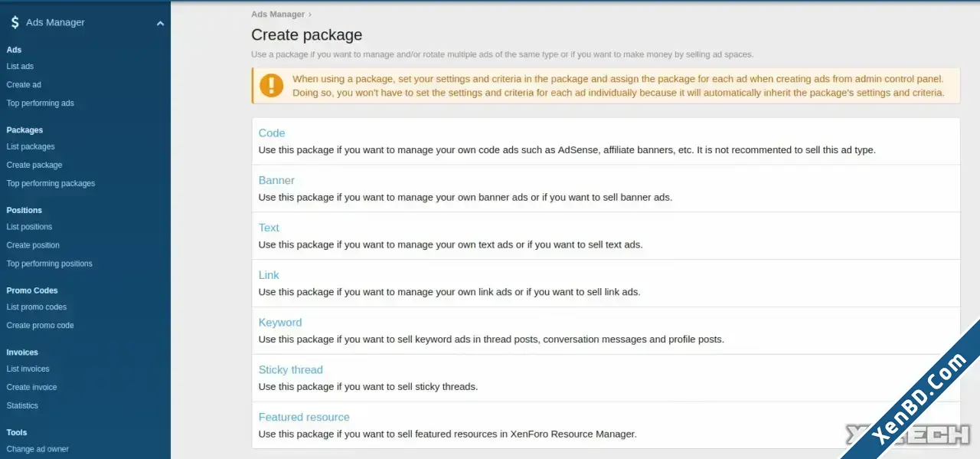Click the orange exclamation warning icon
The height and width of the screenshot is (459, 980).
click(x=271, y=85)
